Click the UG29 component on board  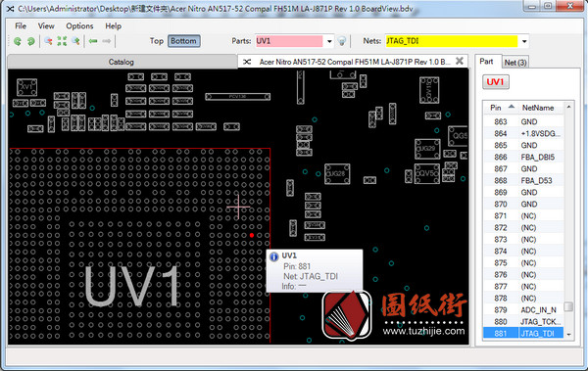[x=427, y=149]
